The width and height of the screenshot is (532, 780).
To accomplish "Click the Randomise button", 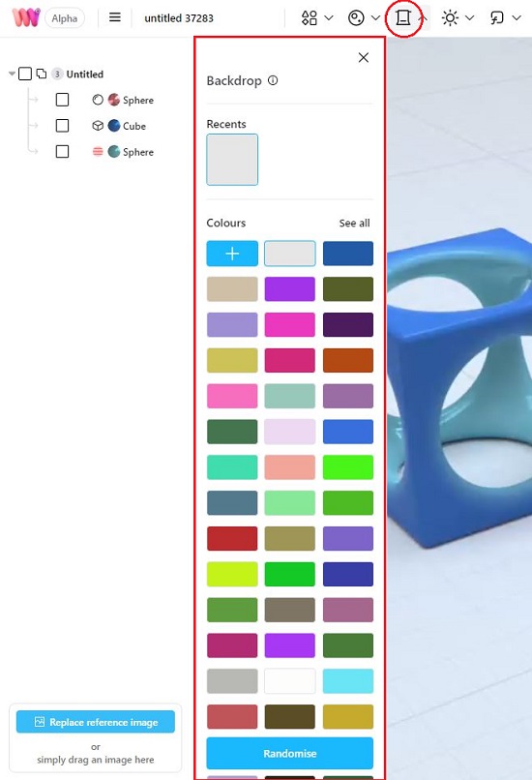I will (290, 753).
